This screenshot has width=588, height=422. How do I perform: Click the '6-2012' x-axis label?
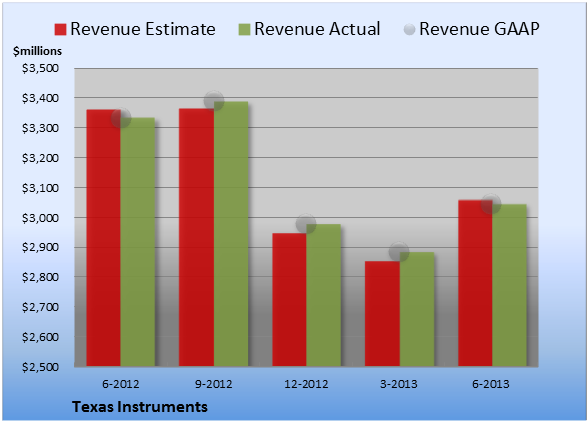click(121, 384)
